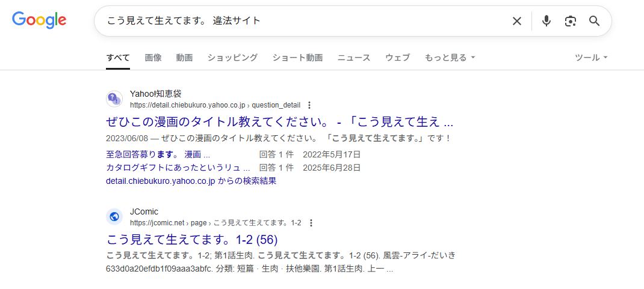Image resolution: width=644 pixels, height=289 pixels.
Task: Click the Yahoo!知恵袋 favicon icon
Action: 114,99
